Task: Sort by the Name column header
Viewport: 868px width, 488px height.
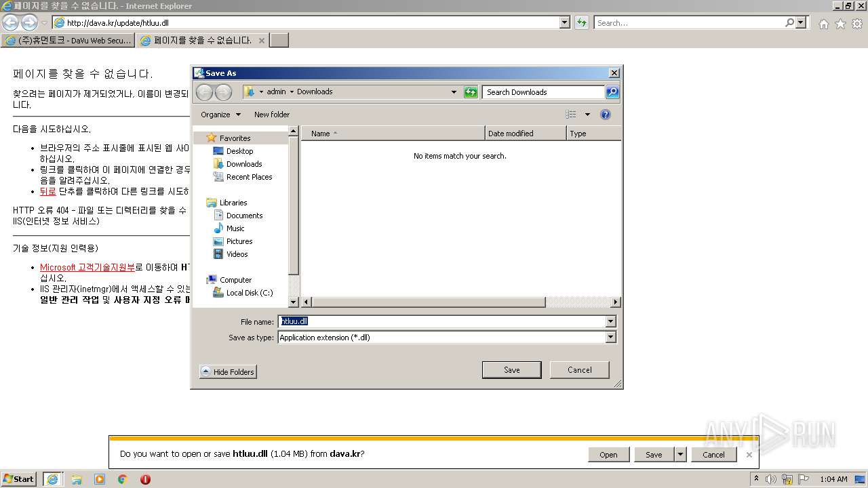Action: point(393,134)
